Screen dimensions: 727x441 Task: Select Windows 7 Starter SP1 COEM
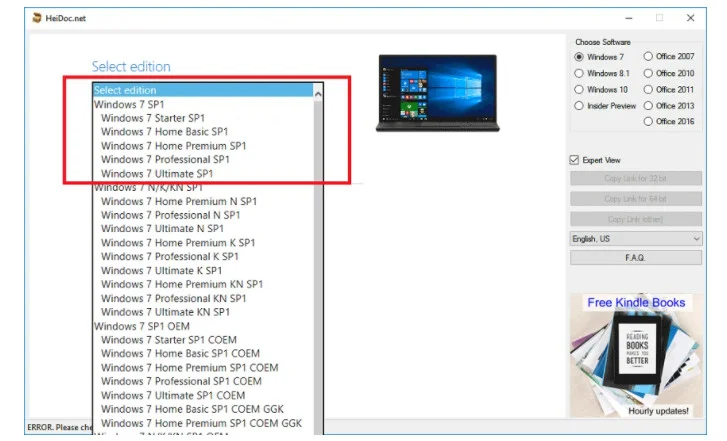[172, 339]
